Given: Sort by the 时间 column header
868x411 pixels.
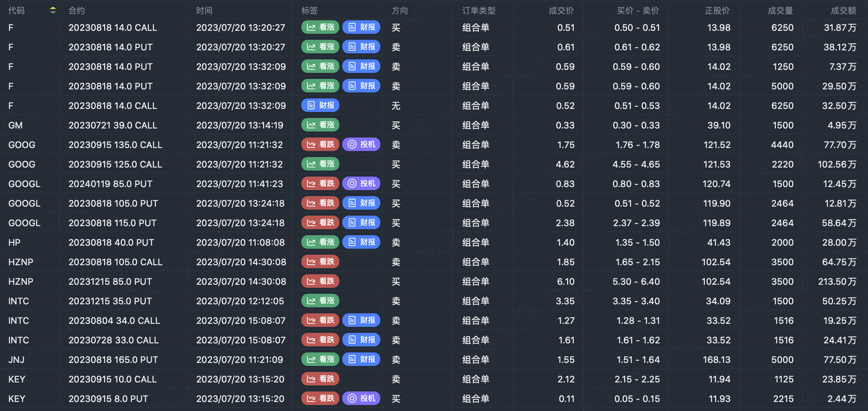Looking at the screenshot, I should (204, 11).
